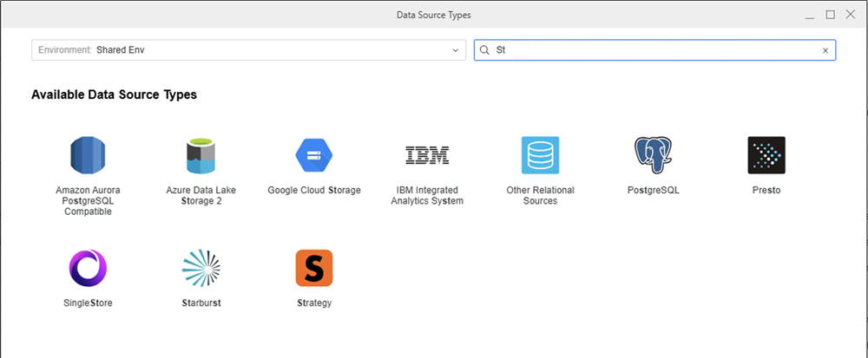Close the Data Source Types dialog
868x358 pixels.
click(x=852, y=15)
